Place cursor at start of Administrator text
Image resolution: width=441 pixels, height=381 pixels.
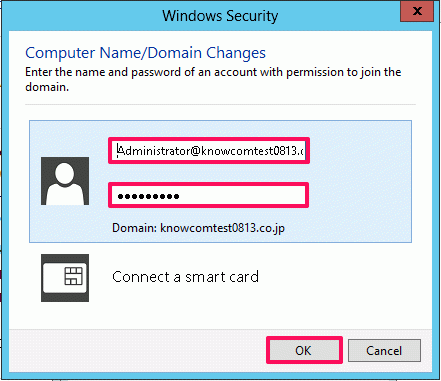click(x=119, y=151)
